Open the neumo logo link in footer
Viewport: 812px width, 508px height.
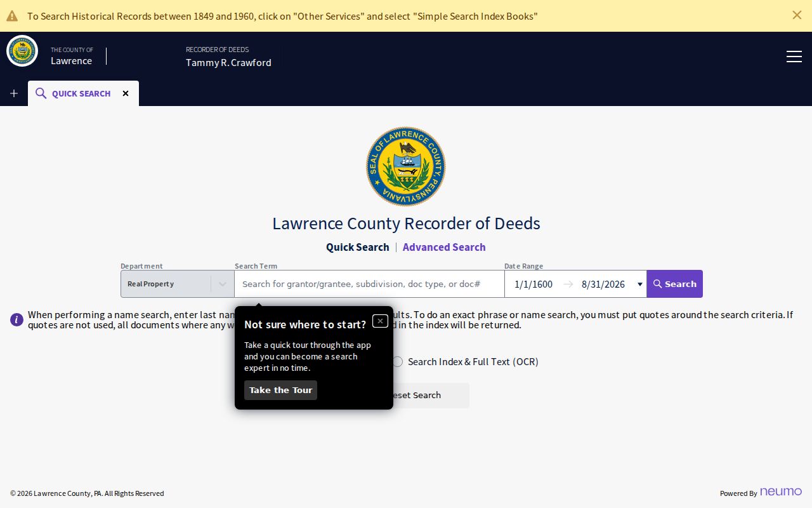[781, 492]
